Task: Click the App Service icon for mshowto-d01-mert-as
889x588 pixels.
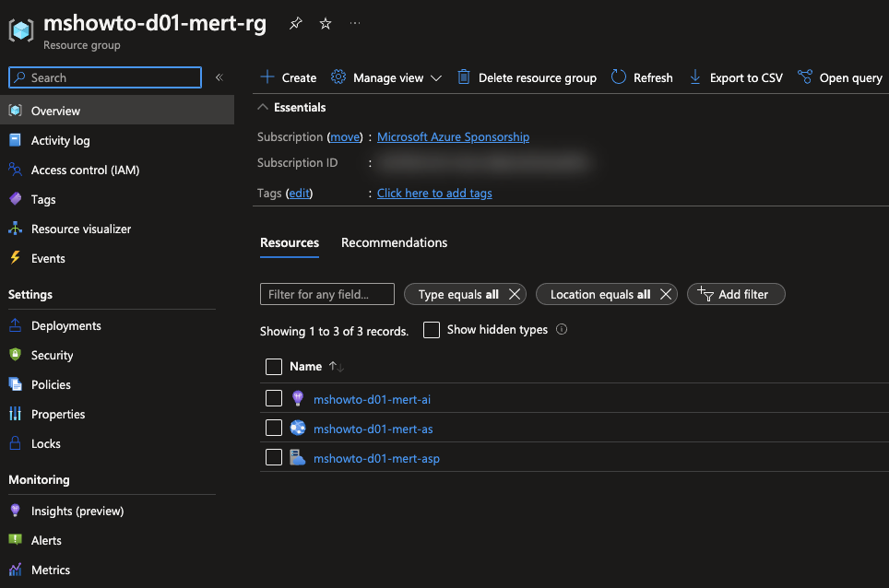Action: pos(298,429)
